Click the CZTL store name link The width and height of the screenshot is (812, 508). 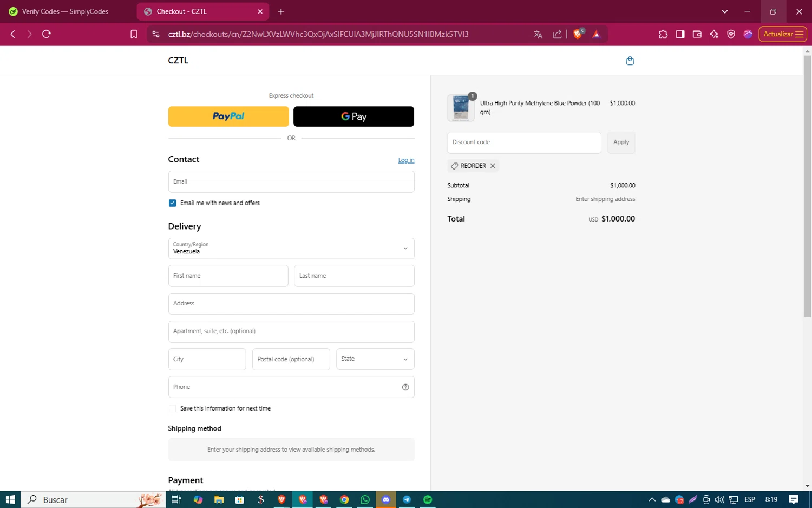click(178, 61)
